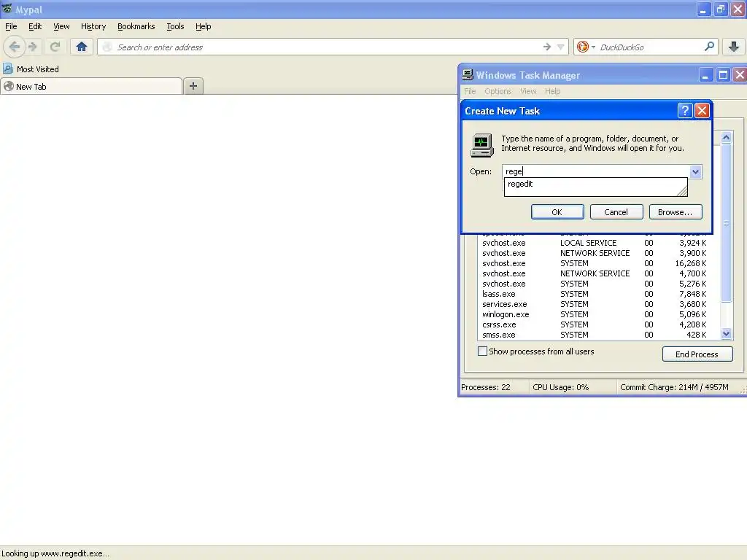
Task: Click the magnifier search icon in search box
Action: (709, 47)
